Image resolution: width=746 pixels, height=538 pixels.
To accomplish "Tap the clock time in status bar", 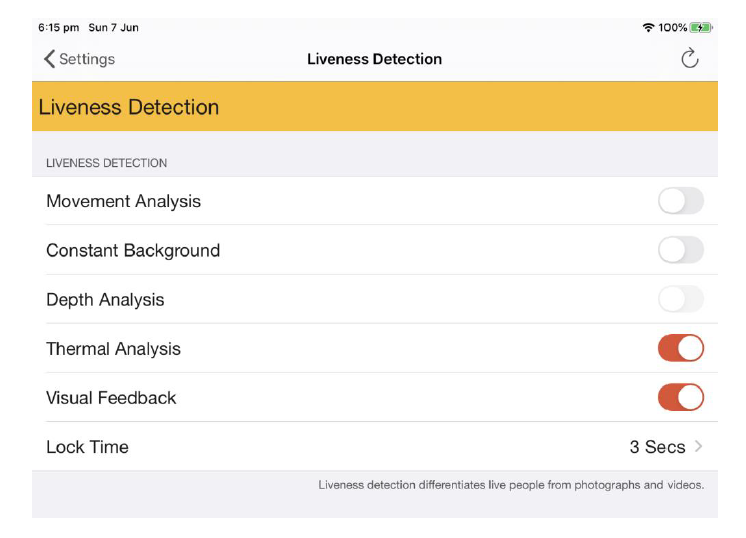I will 58,28.
